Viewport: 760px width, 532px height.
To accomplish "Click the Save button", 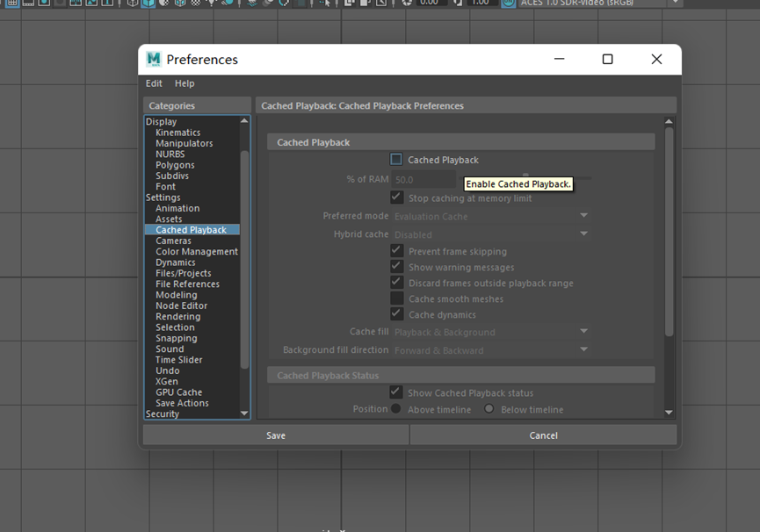I will (276, 435).
